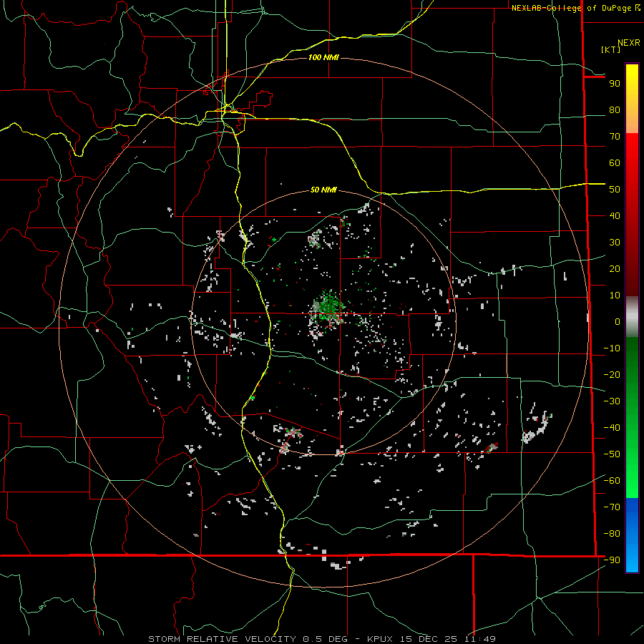Screen dimensions: 644x644
Task: Click the green velocity cluster at radar center
Action: point(328,308)
